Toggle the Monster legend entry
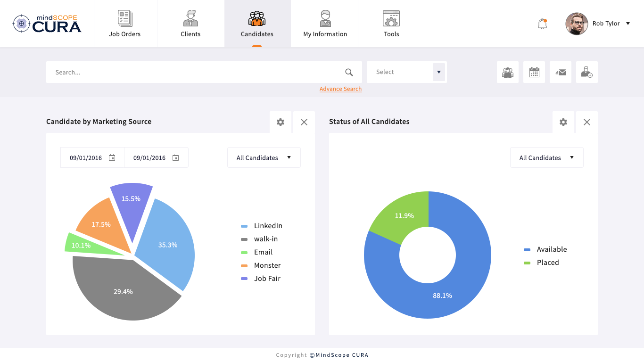 tap(261, 265)
